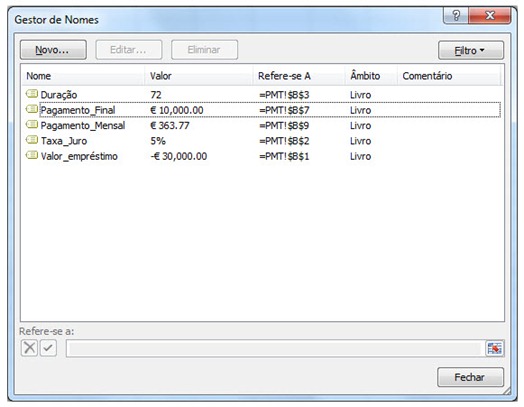Click the collapse dialog range selector icon

click(x=494, y=349)
